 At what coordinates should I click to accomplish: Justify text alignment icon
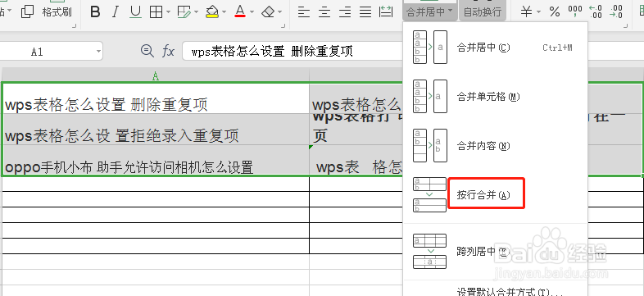pyautogui.click(x=365, y=12)
